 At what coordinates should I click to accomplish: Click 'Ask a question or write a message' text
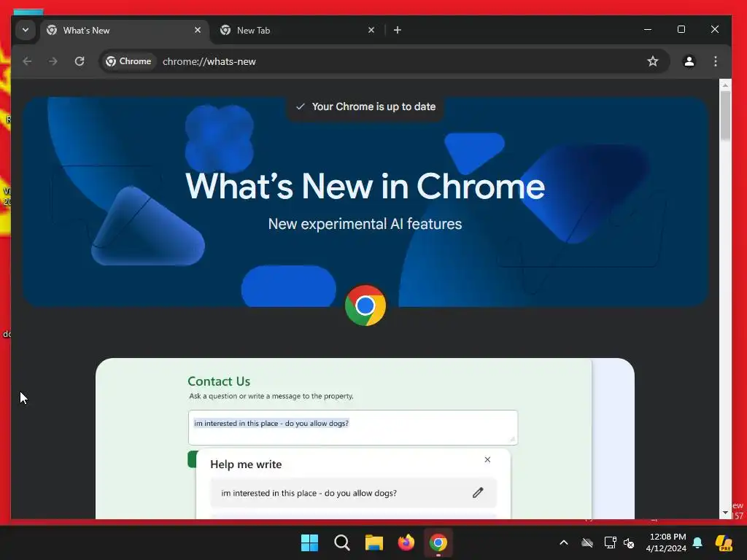pos(271,396)
